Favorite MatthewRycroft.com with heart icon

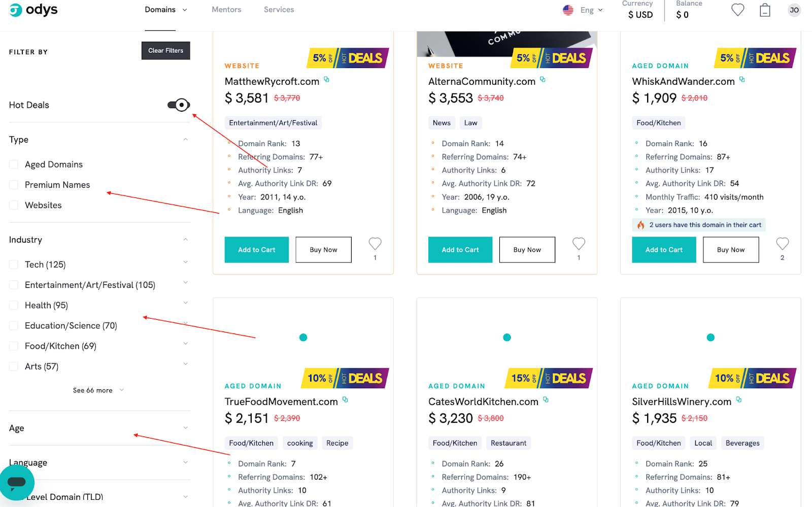click(375, 244)
